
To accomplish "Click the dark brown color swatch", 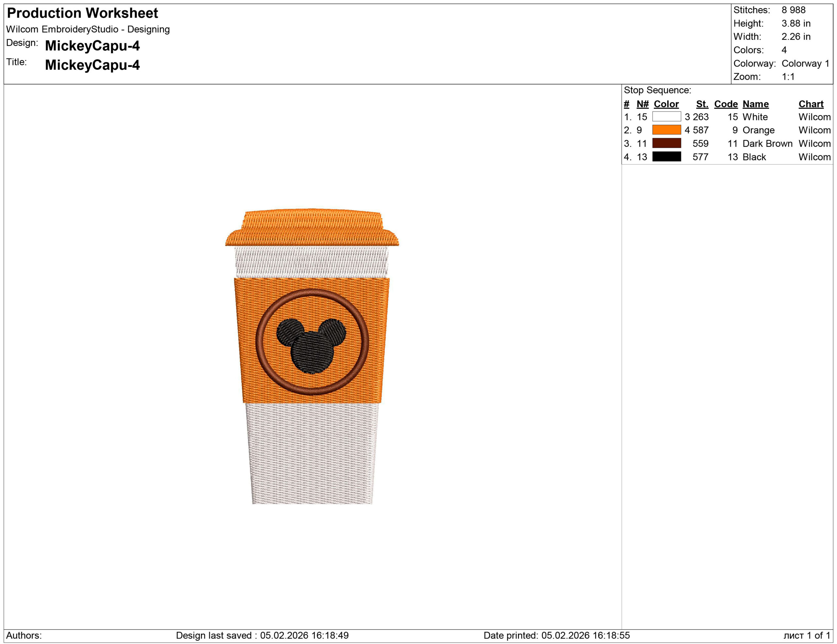I will tap(666, 143).
